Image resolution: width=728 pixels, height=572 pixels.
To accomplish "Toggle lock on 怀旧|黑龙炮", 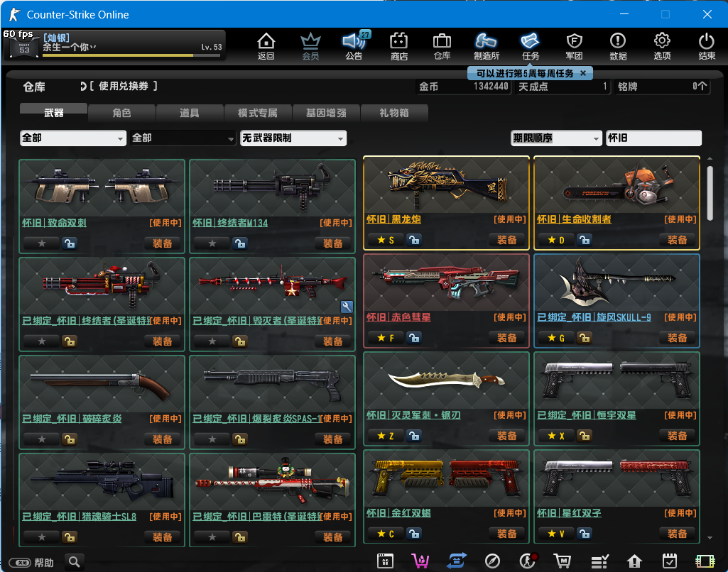I will pyautogui.click(x=413, y=240).
